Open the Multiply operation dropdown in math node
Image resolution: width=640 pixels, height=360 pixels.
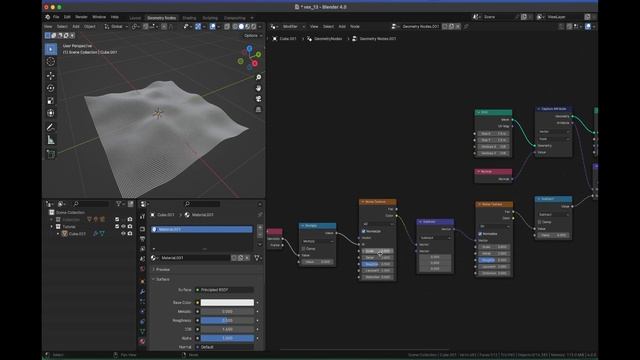318,242
